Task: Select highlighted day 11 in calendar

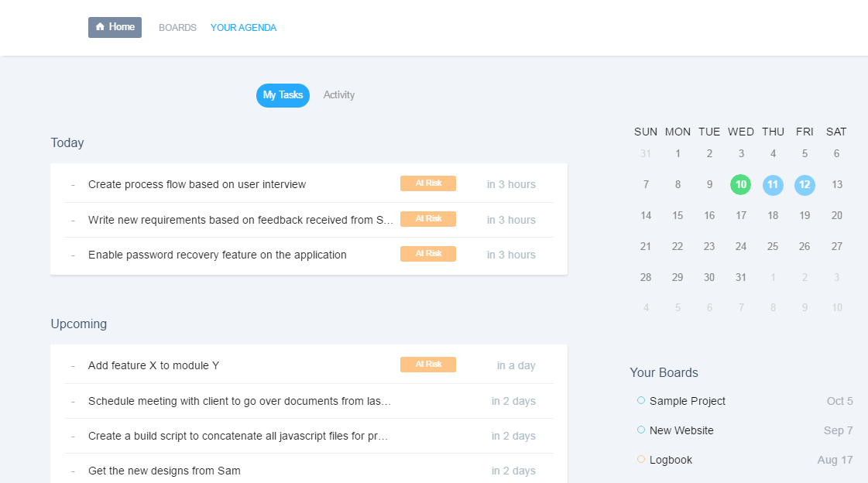Action: click(x=773, y=184)
